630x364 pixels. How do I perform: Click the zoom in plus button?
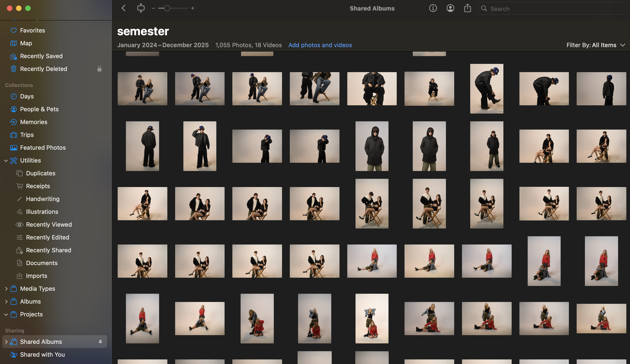[x=193, y=8]
